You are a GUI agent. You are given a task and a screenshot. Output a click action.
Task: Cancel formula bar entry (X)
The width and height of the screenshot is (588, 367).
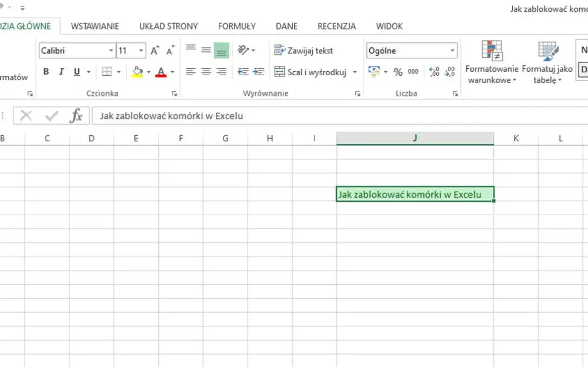[x=26, y=116]
